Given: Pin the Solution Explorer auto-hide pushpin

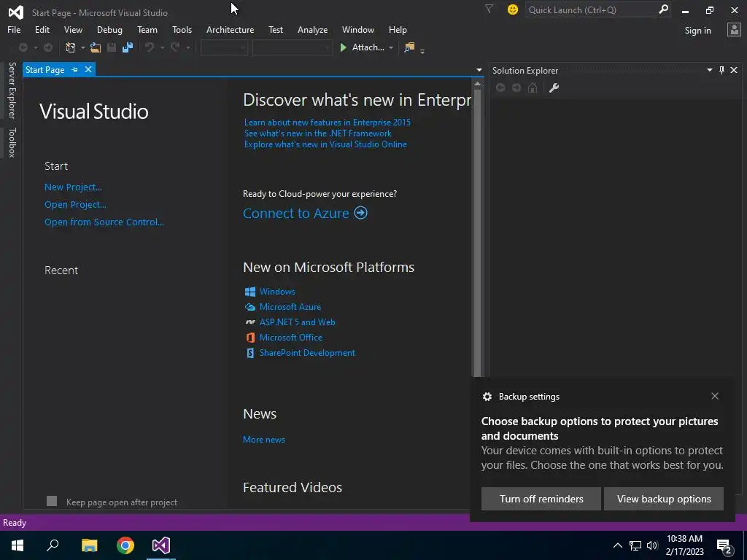Looking at the screenshot, I should [x=721, y=70].
